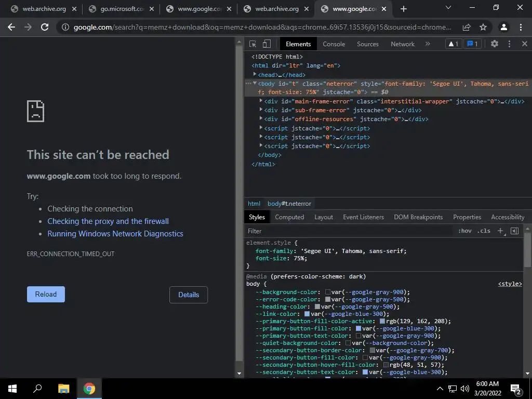Open color swatch for --link-color
532x399 pixels.
(307, 314)
